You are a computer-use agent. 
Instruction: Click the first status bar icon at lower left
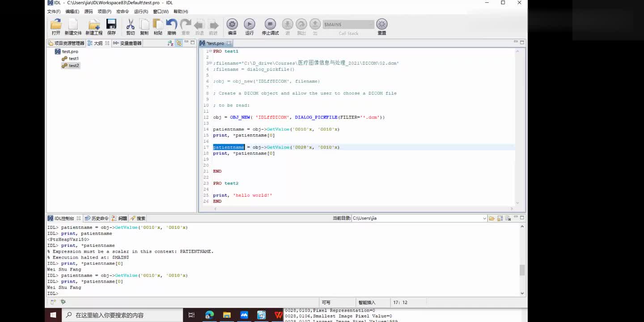(x=54, y=302)
